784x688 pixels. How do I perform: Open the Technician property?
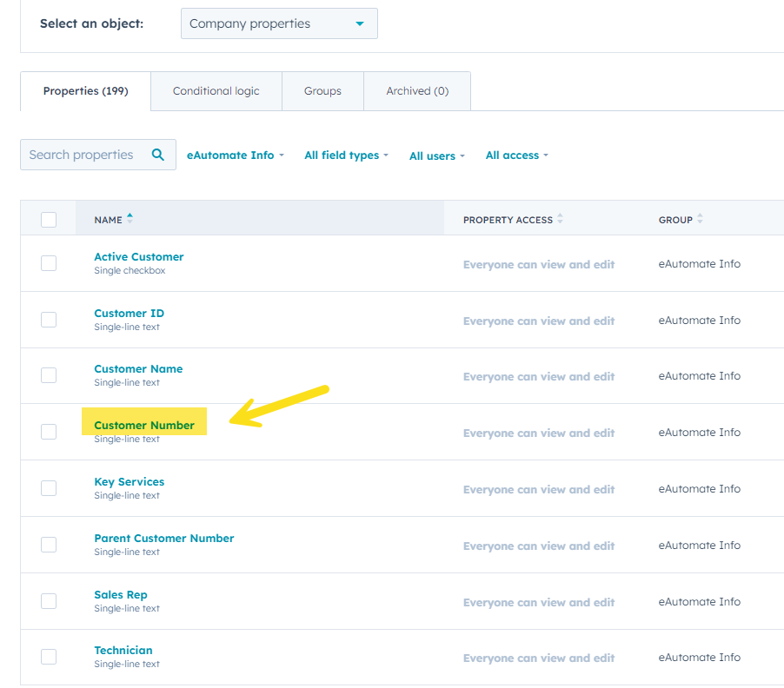123,650
